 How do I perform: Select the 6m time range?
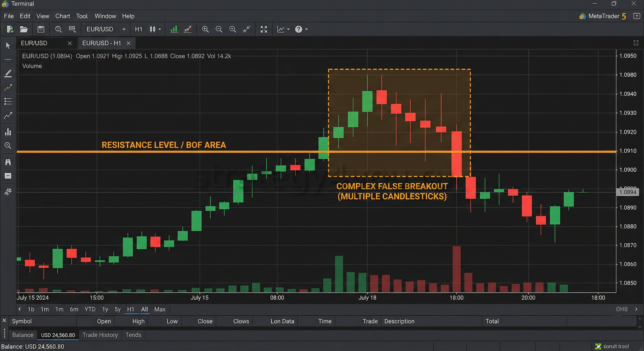[74, 309]
